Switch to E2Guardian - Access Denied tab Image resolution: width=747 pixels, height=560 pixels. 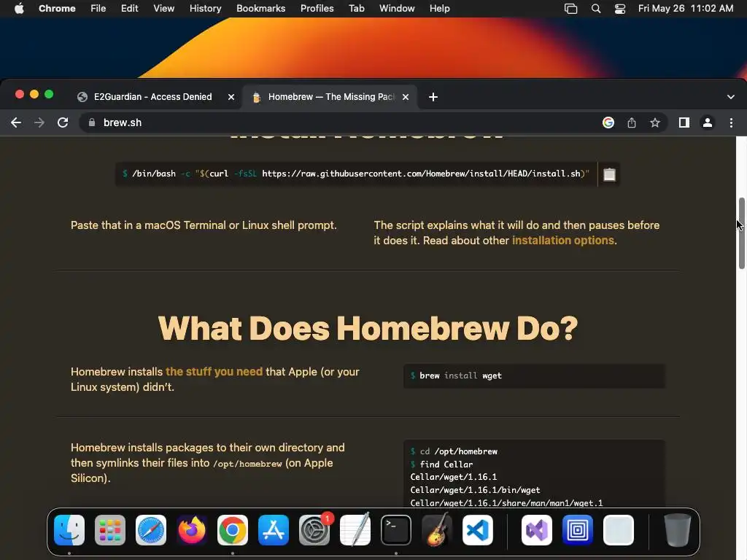coord(152,97)
